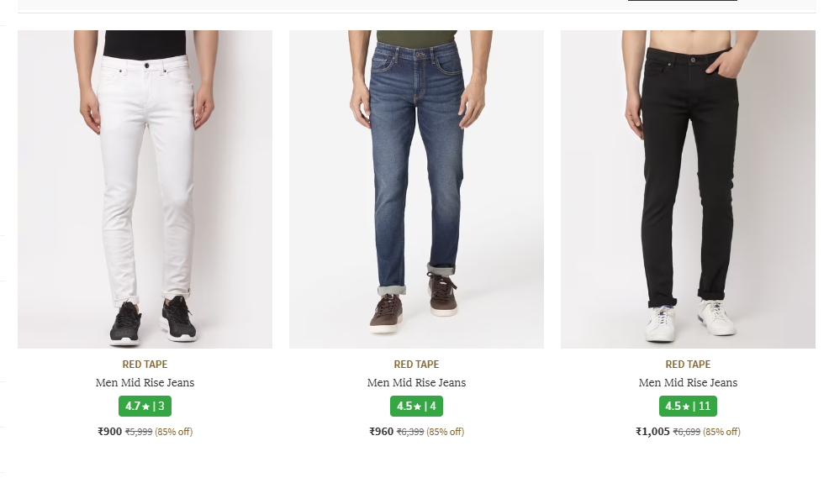Image resolution: width=829 pixels, height=504 pixels.
Task: Open Men Mid Rise Jeans title priced ₹960
Action: click(x=416, y=383)
